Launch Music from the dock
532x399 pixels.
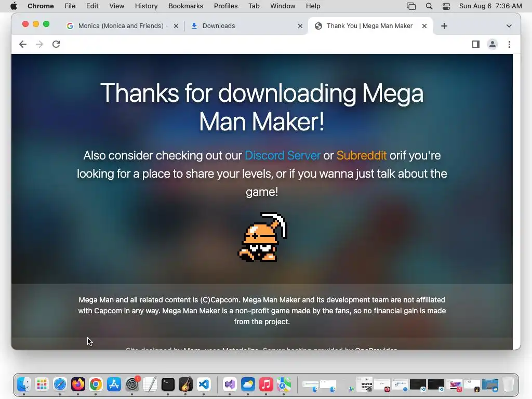tap(266, 384)
